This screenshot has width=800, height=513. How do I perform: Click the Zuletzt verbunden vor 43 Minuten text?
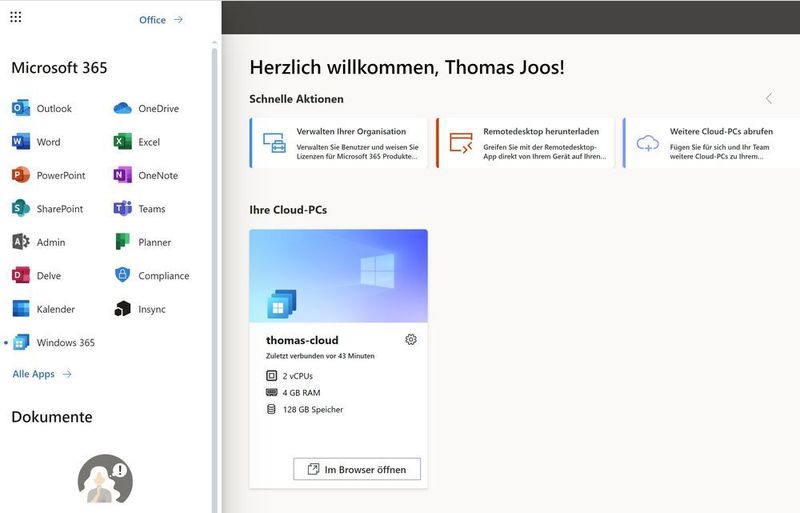(x=320, y=356)
